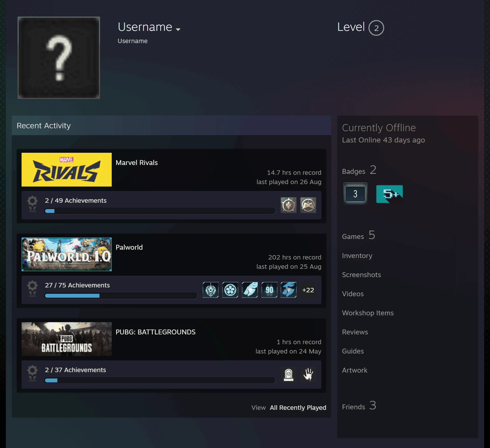Click the hand PUBG achievement icon

pyautogui.click(x=308, y=375)
